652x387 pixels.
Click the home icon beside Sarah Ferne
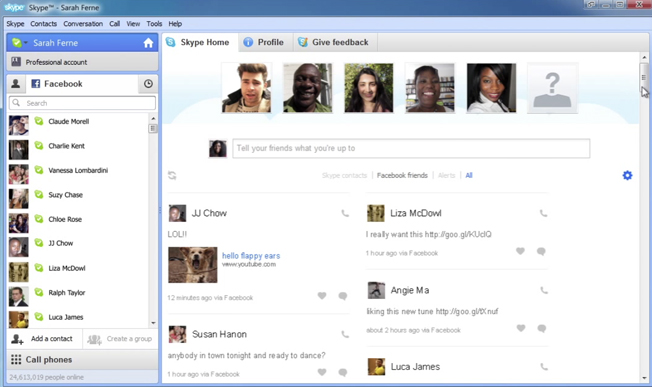(x=148, y=43)
